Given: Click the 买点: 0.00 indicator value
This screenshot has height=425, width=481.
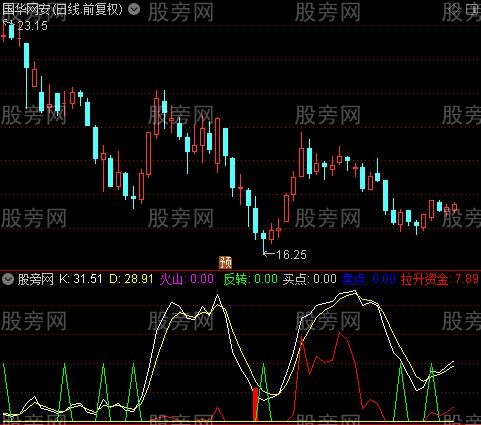Looking at the screenshot, I should tap(310, 279).
